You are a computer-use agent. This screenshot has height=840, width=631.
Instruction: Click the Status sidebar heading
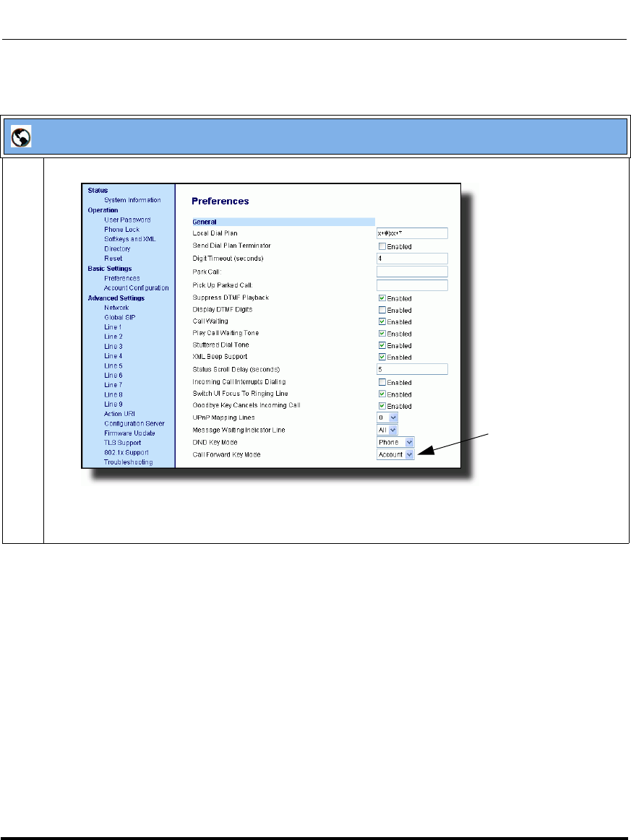pos(98,191)
